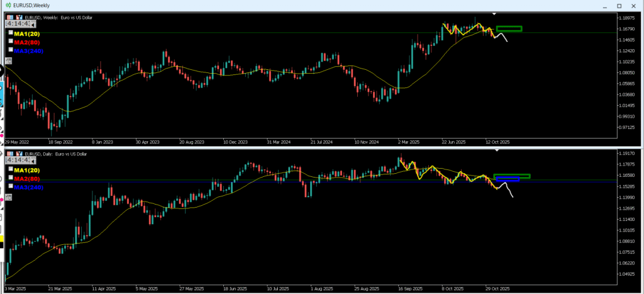Toggle the MA2(80) checkbox on the Weekly chart
Image resolution: width=644 pixels, height=294 pixels.
[10, 42]
